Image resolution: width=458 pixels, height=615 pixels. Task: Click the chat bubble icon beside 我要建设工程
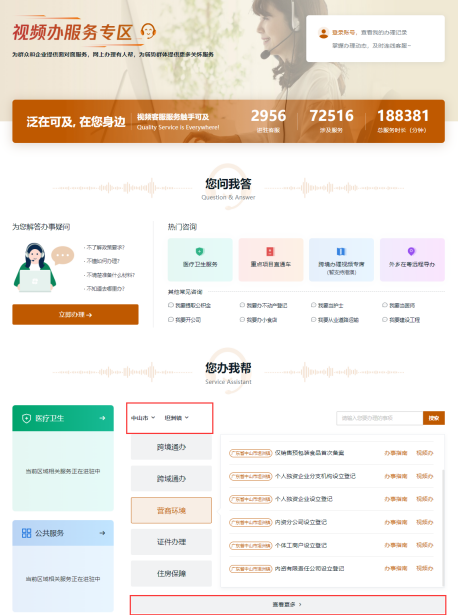pos(385,320)
